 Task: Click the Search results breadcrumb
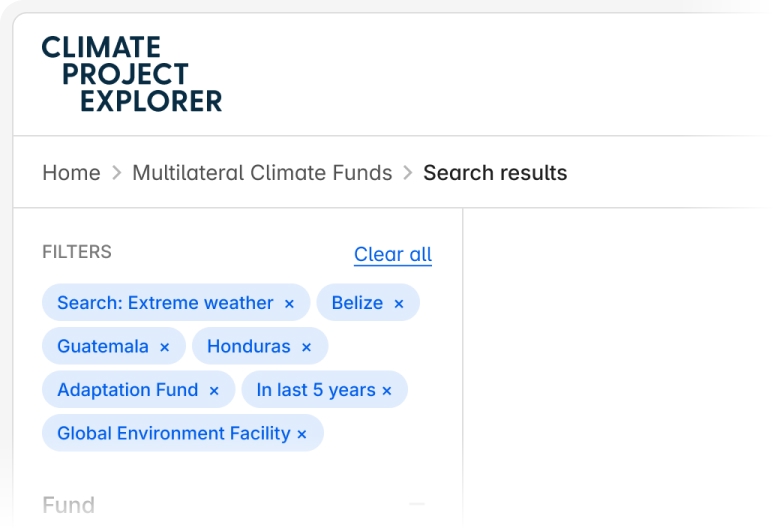click(495, 173)
